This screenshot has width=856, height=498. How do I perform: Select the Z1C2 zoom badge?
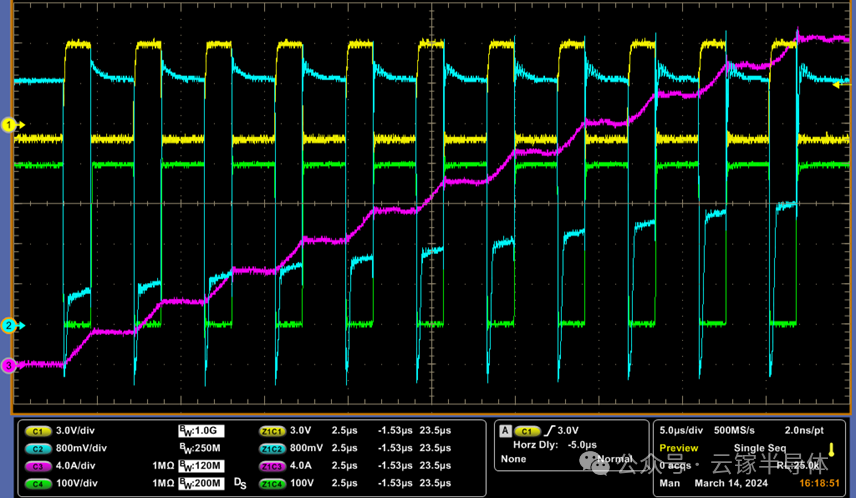tap(272, 449)
